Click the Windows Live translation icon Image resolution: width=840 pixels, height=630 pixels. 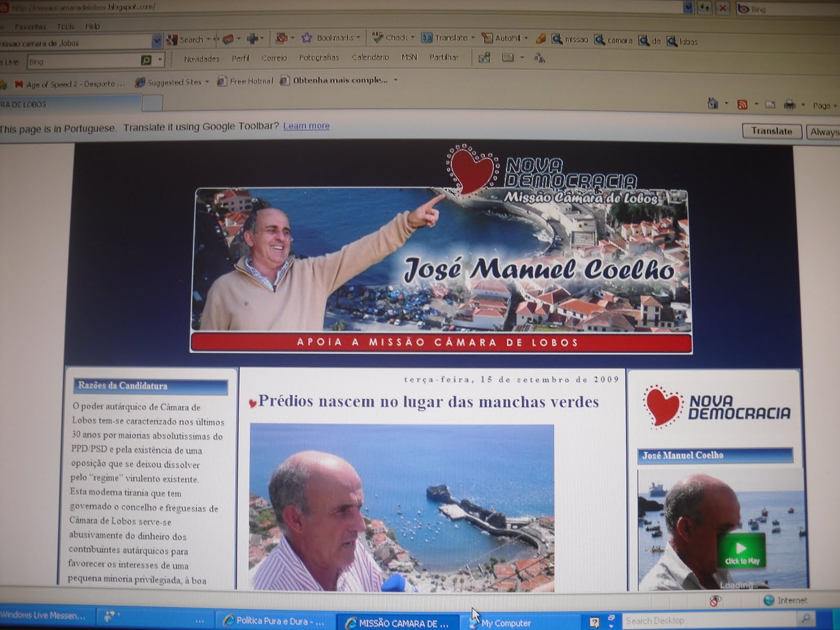(x=540, y=58)
